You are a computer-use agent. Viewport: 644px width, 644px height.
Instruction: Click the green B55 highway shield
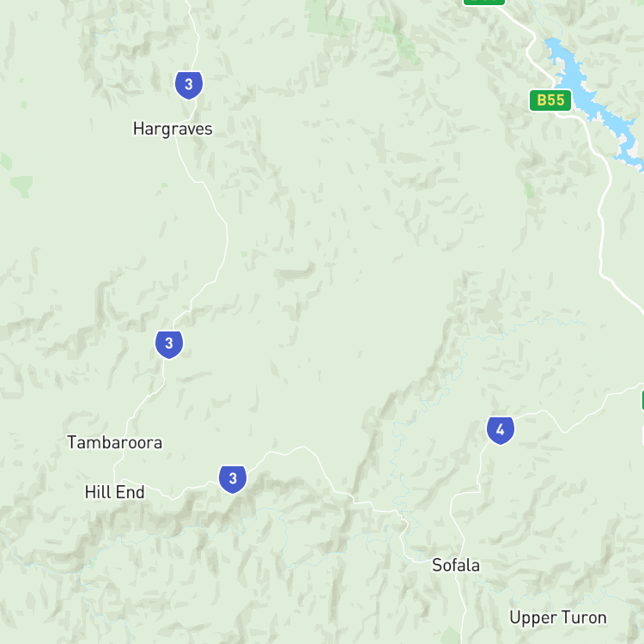pos(550,100)
